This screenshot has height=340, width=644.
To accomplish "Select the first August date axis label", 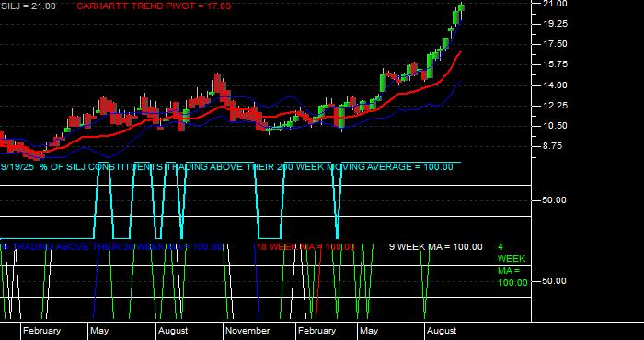I will coord(173,331).
